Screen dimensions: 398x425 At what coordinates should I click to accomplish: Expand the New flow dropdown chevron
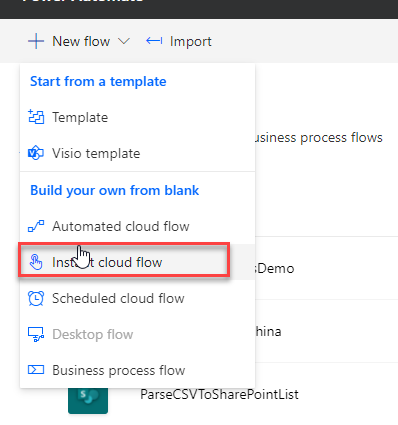[x=124, y=41]
